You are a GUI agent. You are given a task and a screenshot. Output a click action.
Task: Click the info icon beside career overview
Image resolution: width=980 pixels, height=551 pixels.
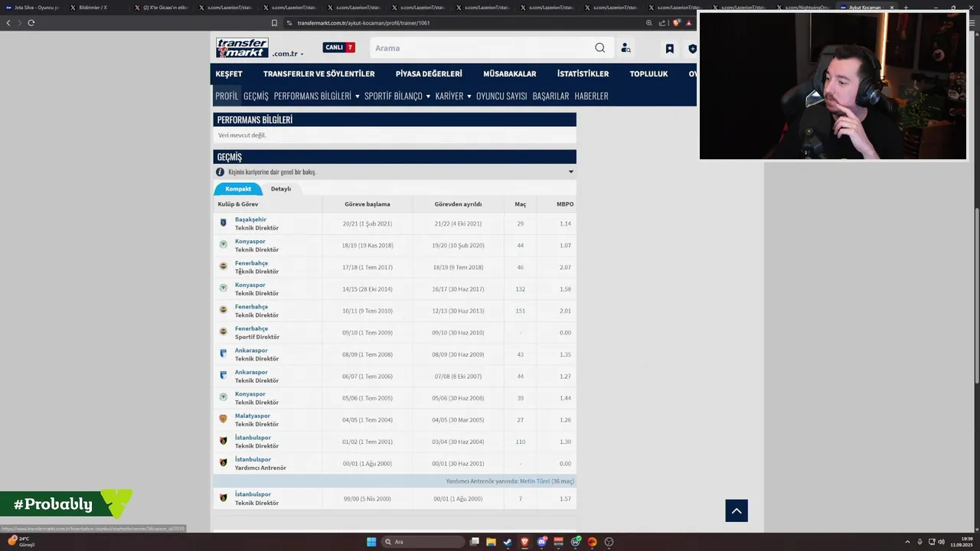220,172
